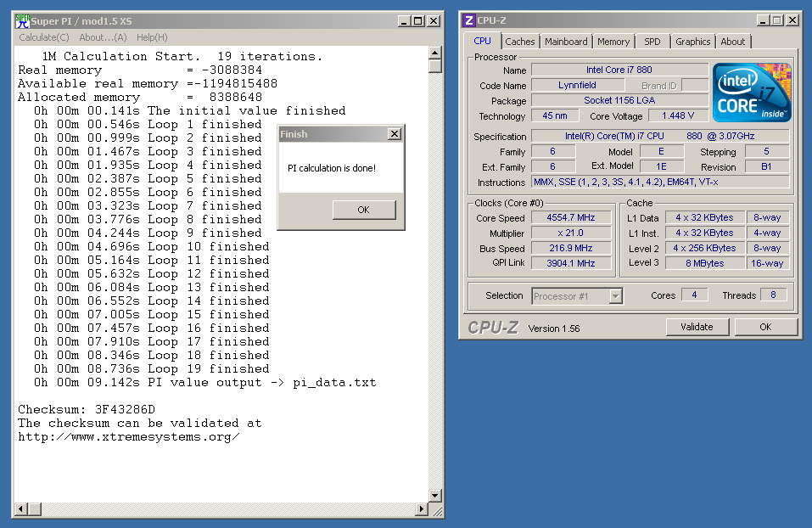Switch to the SPD tab

652,42
